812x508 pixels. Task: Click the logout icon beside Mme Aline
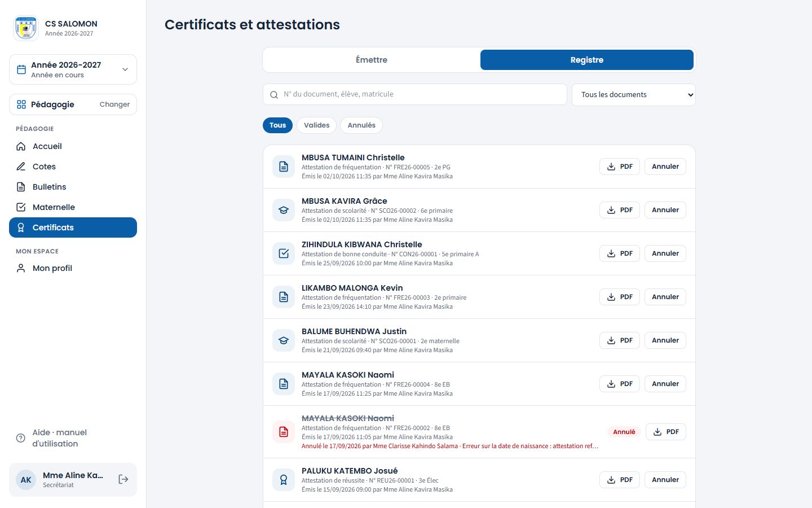coord(123,479)
